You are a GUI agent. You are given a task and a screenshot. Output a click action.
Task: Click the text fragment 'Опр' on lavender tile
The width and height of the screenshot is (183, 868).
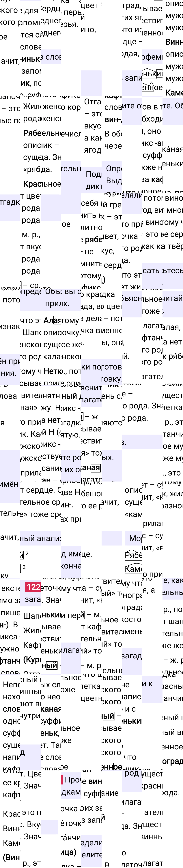coord(114,168)
